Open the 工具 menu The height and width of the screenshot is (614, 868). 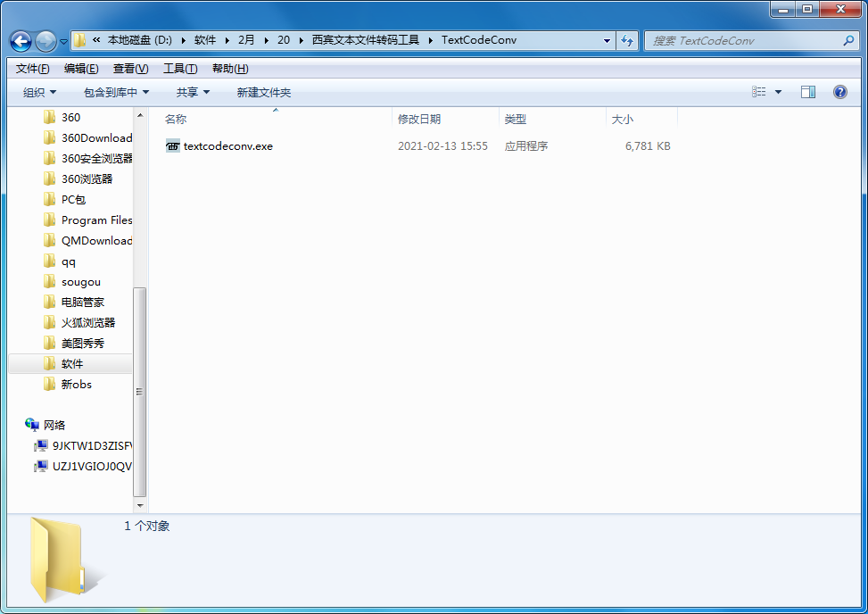click(x=179, y=68)
